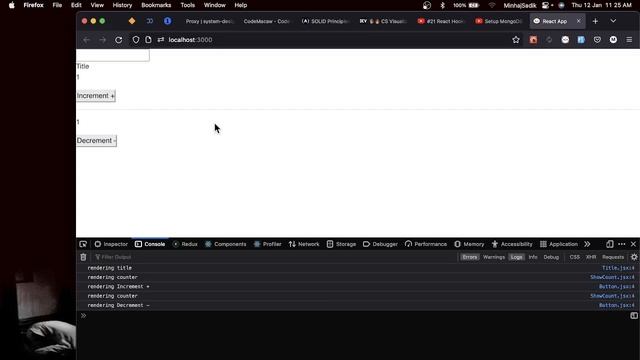Switch to the CS Visualized tab
Screen dimensions: 640x360
383,21
